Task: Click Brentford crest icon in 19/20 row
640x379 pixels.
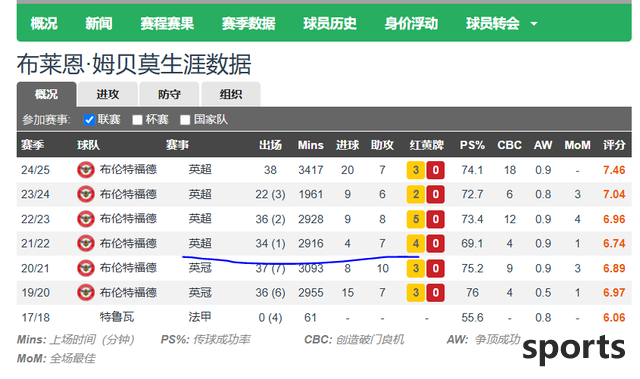Action: point(86,293)
